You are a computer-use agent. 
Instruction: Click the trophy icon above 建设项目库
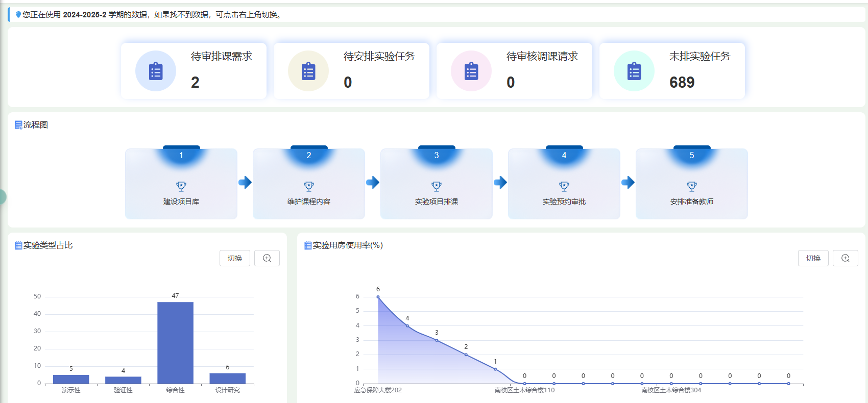(x=181, y=186)
